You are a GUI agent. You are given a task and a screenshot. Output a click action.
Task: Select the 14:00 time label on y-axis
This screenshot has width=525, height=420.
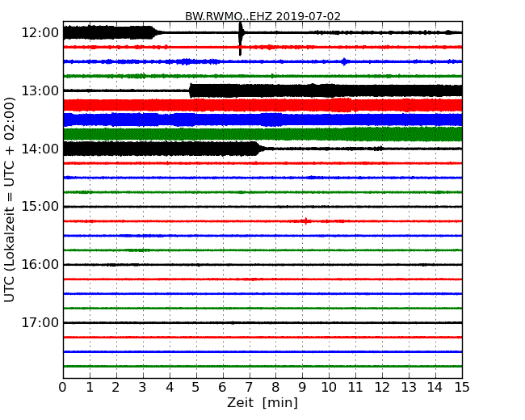(x=40, y=149)
